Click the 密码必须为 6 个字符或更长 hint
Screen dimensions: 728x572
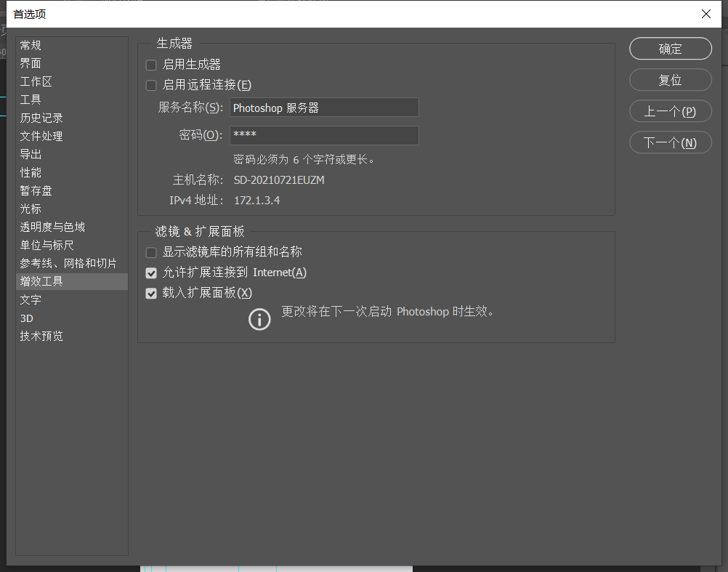[x=304, y=160]
